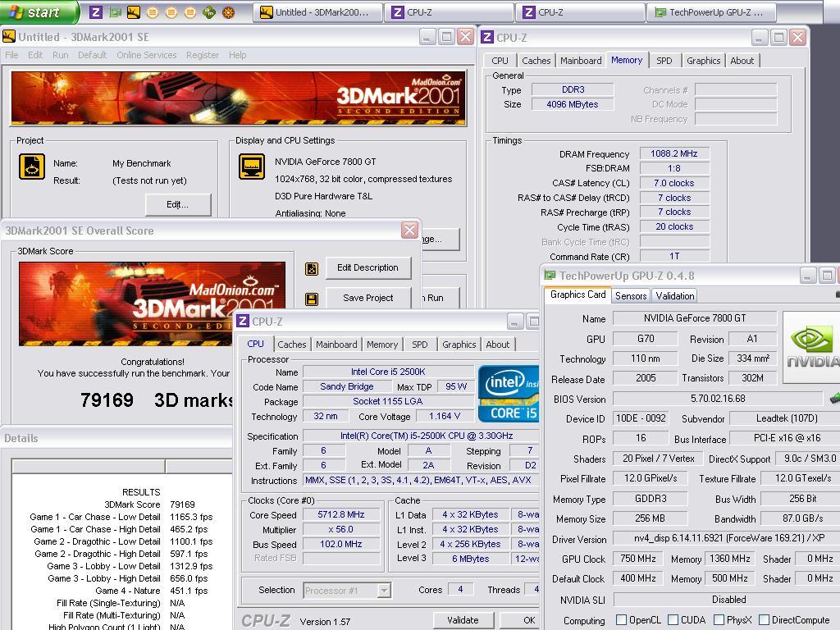Launch GPU-Z from the quick launch graphics card icon
The width and height of the screenshot is (840, 630).
(x=115, y=11)
